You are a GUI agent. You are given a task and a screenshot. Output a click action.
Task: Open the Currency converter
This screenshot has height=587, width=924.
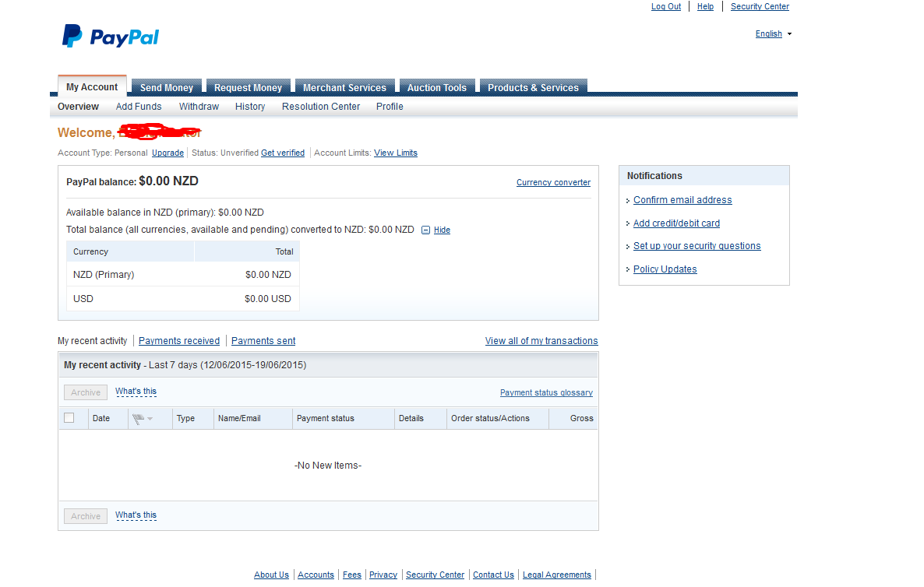(x=553, y=182)
